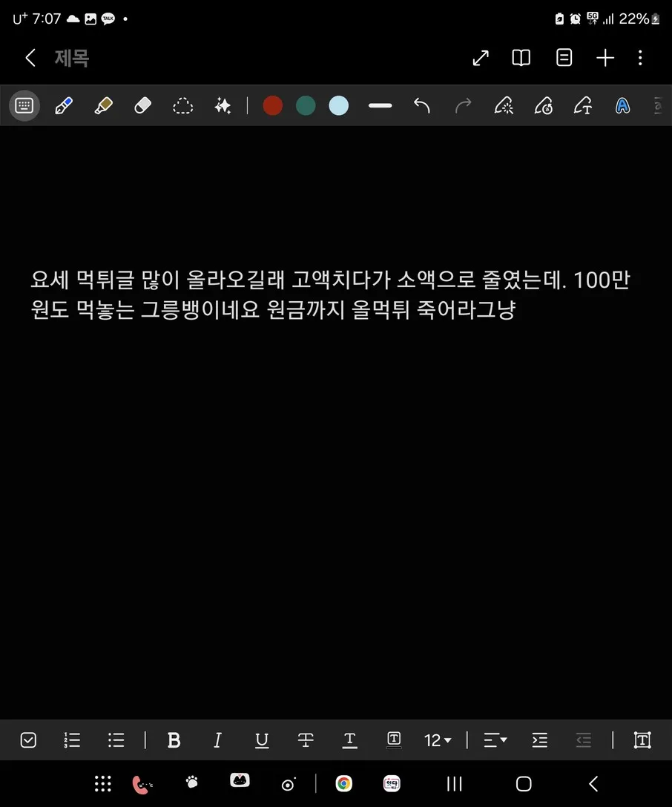This screenshot has height=807, width=672.
Task: Open text background color option
Action: point(394,740)
